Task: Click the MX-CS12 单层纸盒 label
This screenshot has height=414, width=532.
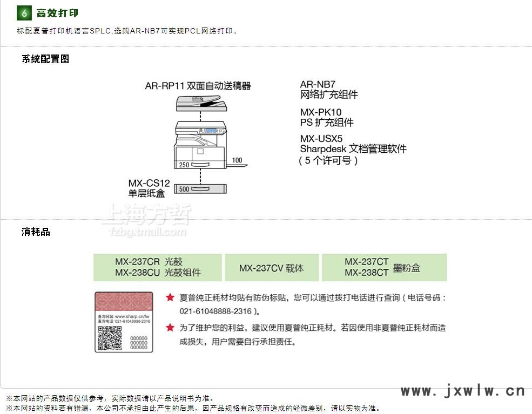Action: (149, 188)
